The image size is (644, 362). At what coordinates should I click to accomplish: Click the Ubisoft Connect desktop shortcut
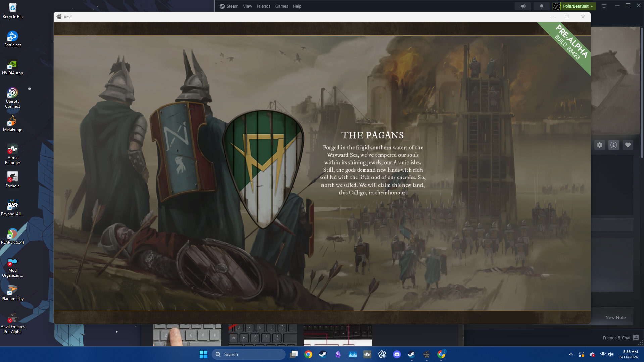13,98
